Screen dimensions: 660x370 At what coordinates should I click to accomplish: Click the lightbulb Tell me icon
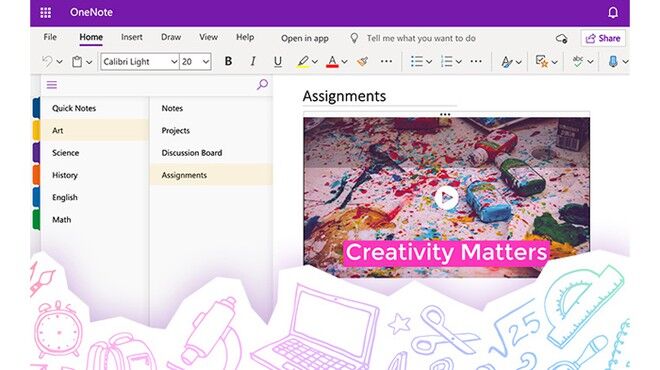coord(354,38)
